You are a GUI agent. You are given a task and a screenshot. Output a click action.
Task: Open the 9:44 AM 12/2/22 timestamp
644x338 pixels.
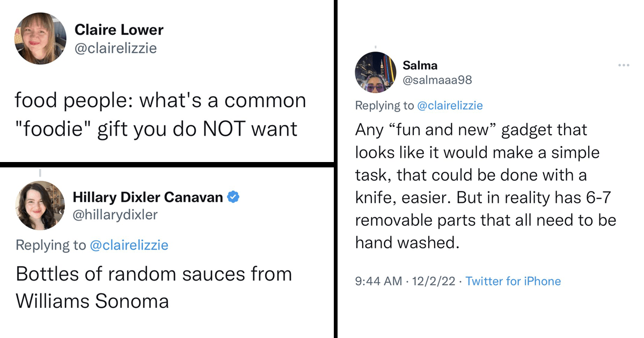[x=404, y=281]
